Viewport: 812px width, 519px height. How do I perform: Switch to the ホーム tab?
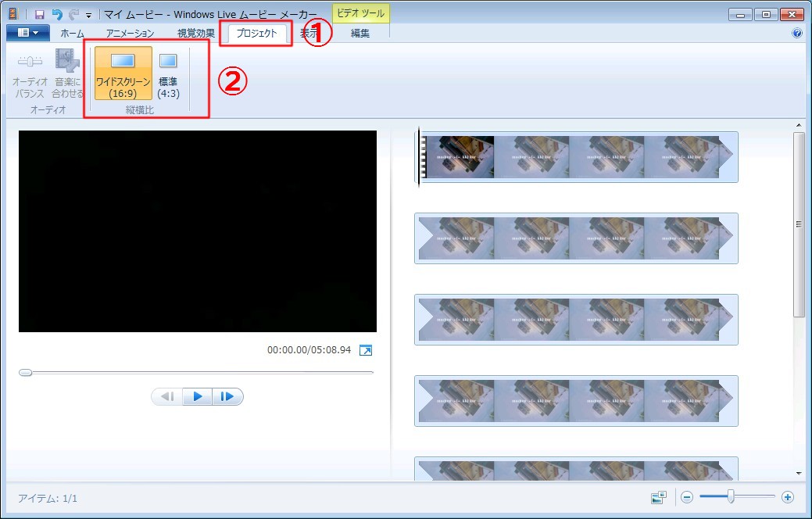pos(72,34)
